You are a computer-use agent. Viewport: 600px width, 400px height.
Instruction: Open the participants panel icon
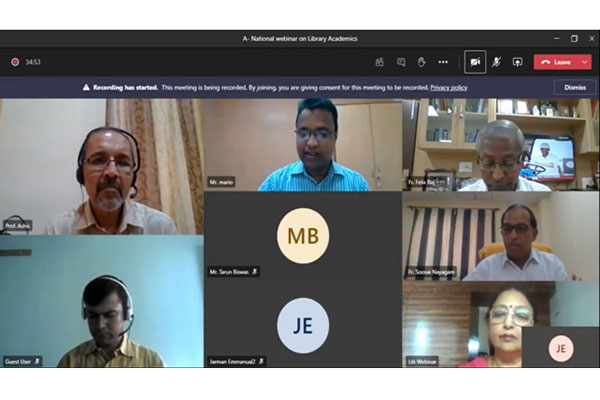[379, 62]
